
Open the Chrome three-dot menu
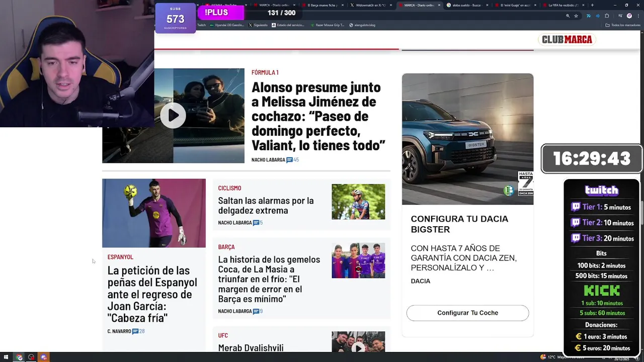point(638,16)
